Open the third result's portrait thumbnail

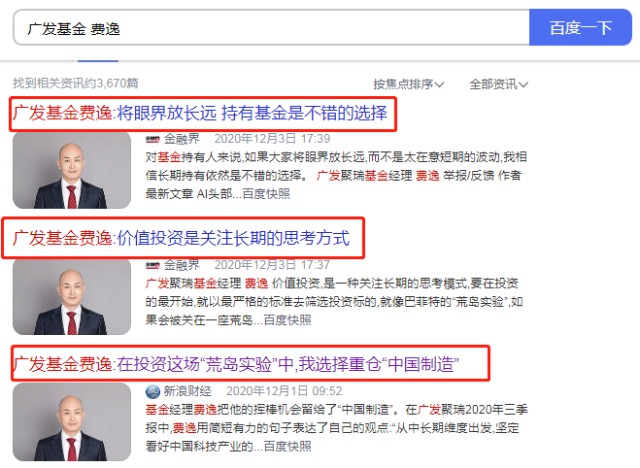pyautogui.click(x=72, y=422)
